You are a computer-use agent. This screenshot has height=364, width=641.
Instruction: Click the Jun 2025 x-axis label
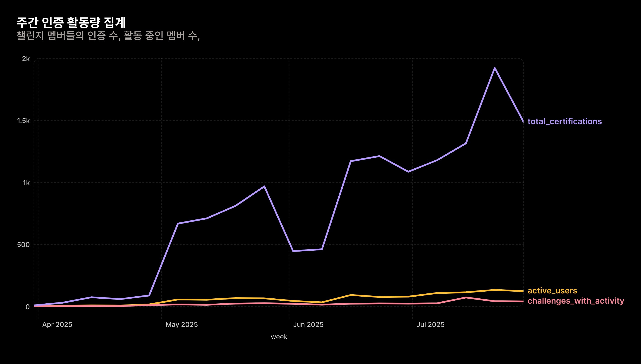pyautogui.click(x=308, y=324)
